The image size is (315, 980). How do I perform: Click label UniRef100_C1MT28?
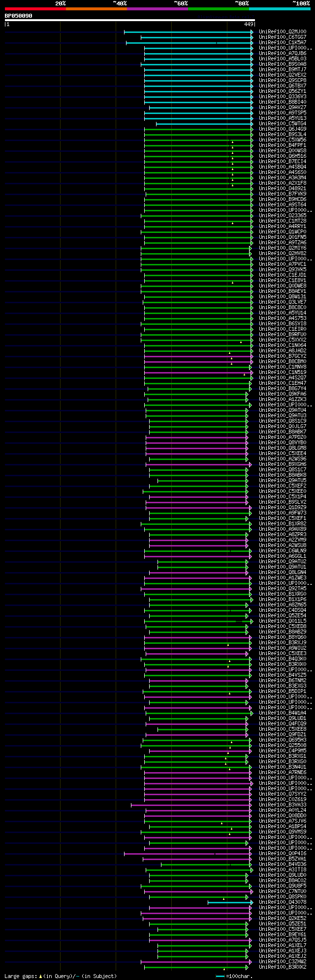point(283,221)
